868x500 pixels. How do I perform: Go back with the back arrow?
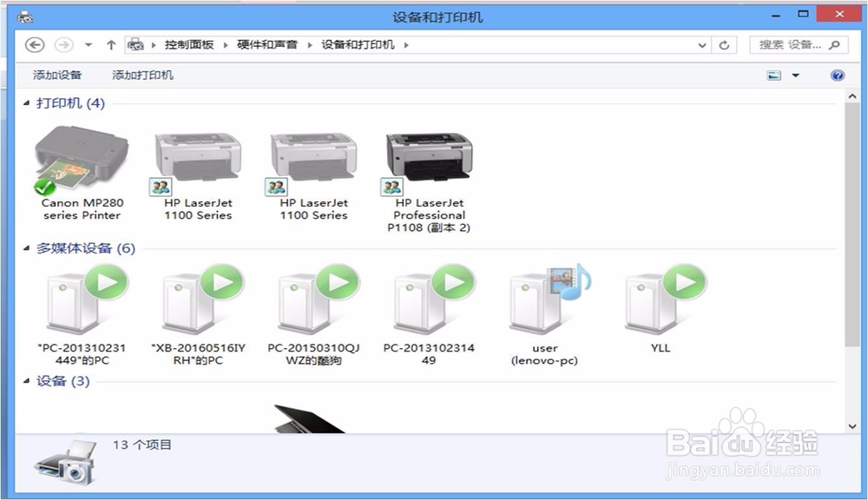[35, 45]
